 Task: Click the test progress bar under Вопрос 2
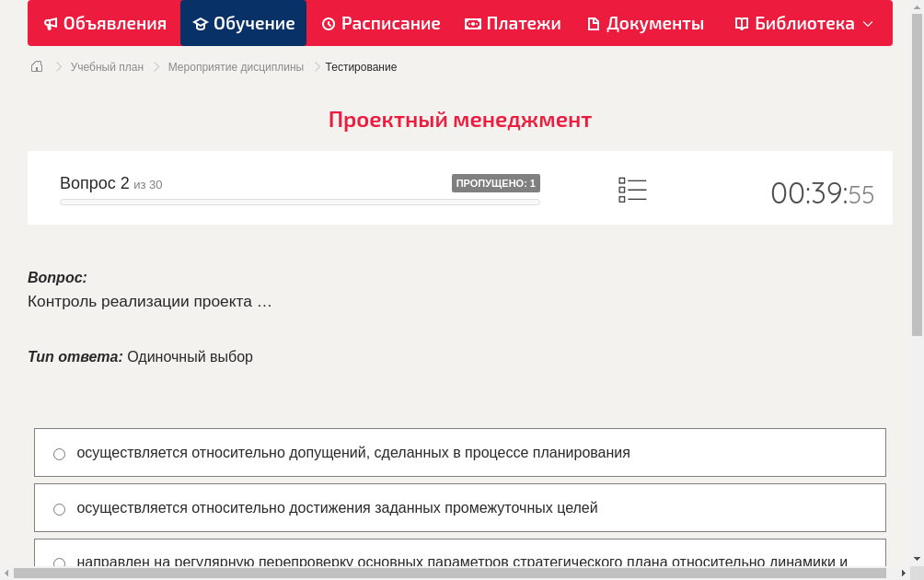(x=299, y=202)
